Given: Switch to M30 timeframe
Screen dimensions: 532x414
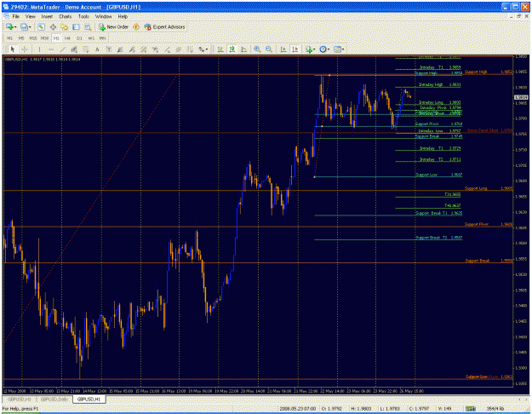Looking at the screenshot, I should pos(44,38).
